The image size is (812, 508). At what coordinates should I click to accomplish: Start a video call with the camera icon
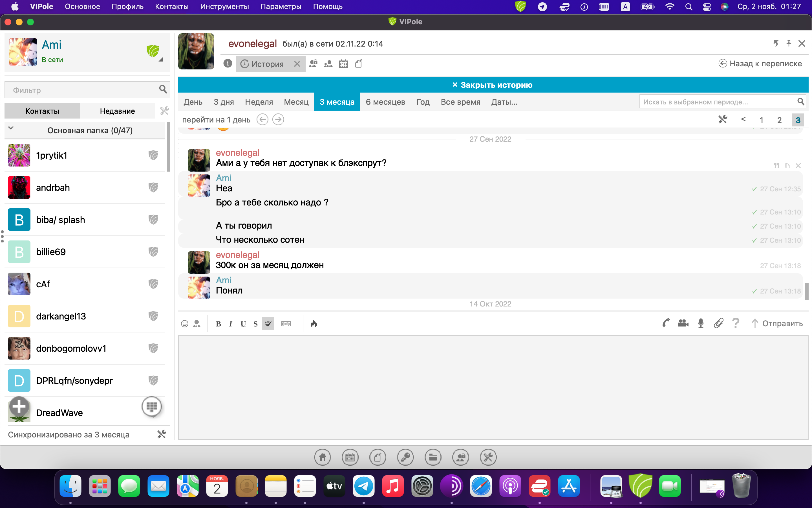click(x=683, y=323)
